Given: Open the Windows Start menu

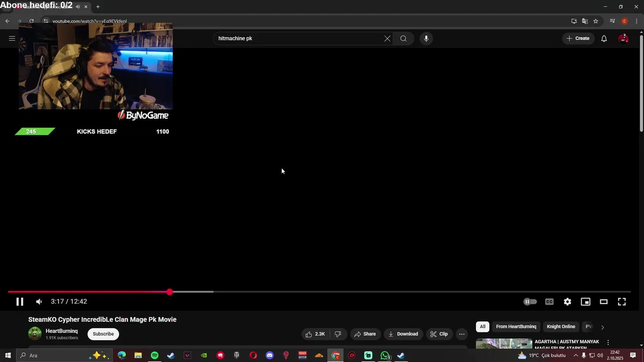Looking at the screenshot, I should [8, 355].
